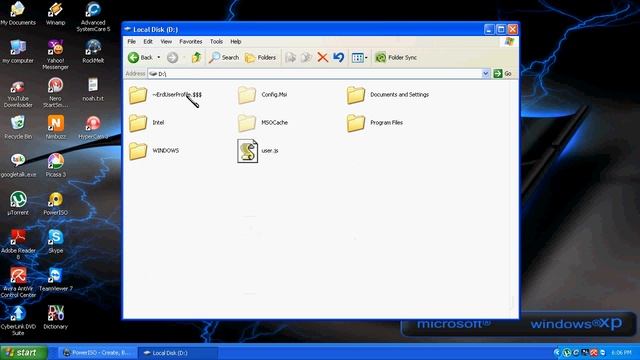Click the Folder Sync toolbar button
This screenshot has width=640, height=360.
tap(396, 58)
